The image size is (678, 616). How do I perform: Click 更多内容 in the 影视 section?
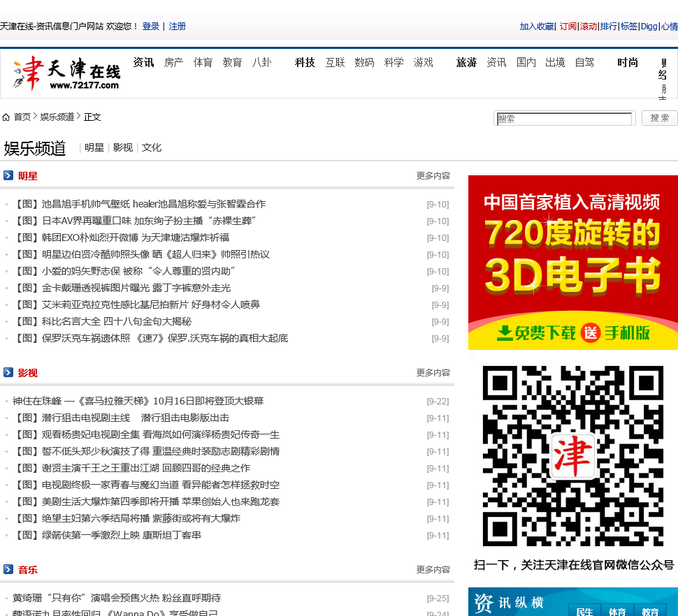(x=433, y=373)
